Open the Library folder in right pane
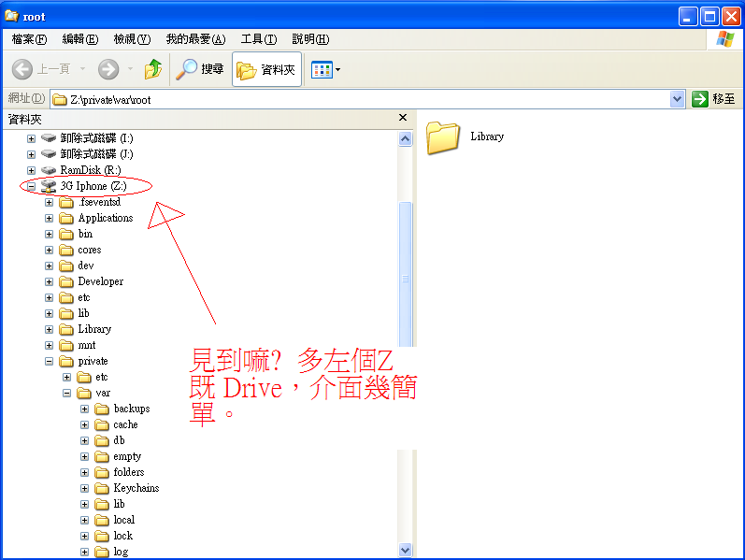Image resolution: width=745 pixels, height=560 pixels. (x=444, y=137)
